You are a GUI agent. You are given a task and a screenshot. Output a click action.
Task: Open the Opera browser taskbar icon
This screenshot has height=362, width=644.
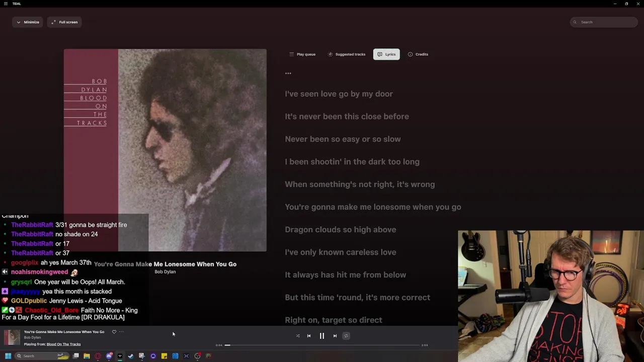coord(98,356)
